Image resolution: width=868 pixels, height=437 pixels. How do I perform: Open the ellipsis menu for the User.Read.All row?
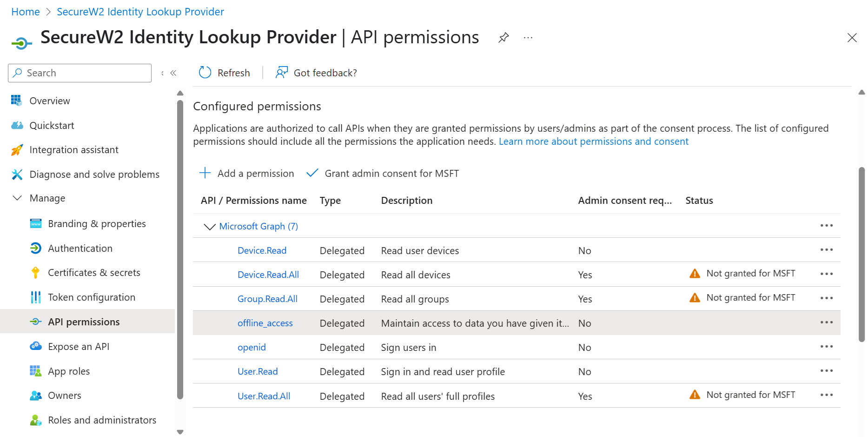(826, 395)
